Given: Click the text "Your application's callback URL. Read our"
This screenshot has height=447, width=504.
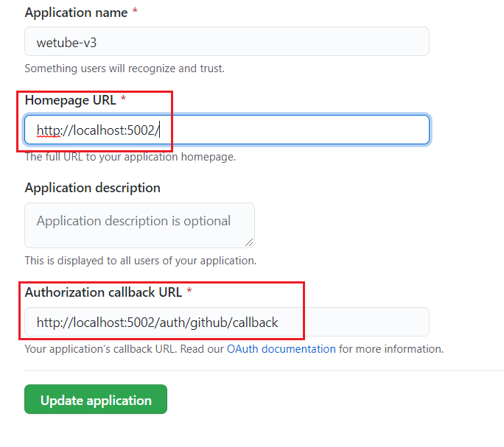Looking at the screenshot, I should point(124,349).
